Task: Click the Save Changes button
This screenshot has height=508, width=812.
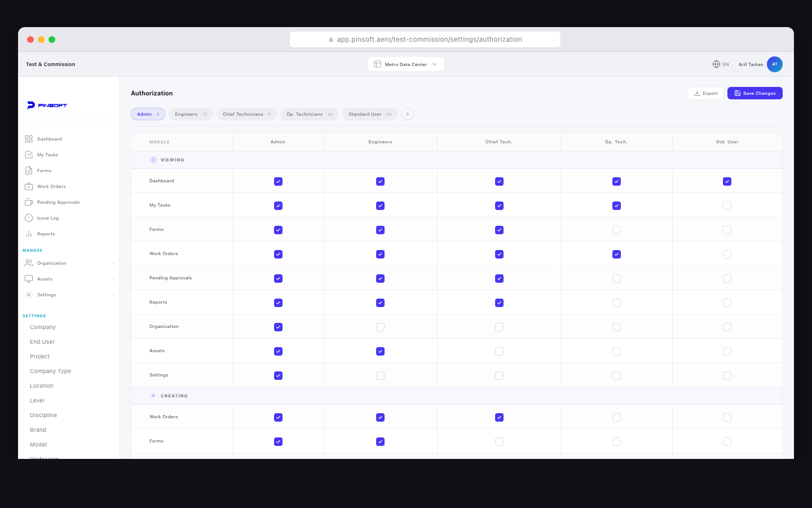Action: (x=754, y=93)
